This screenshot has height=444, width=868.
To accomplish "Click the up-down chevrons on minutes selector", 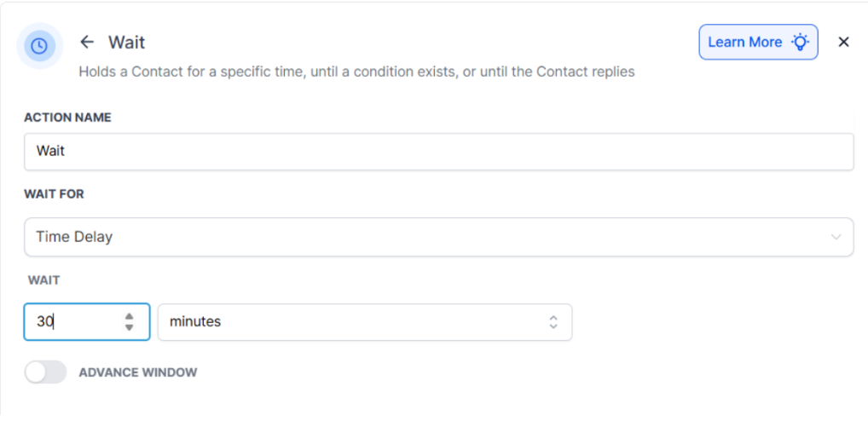I will click(553, 322).
